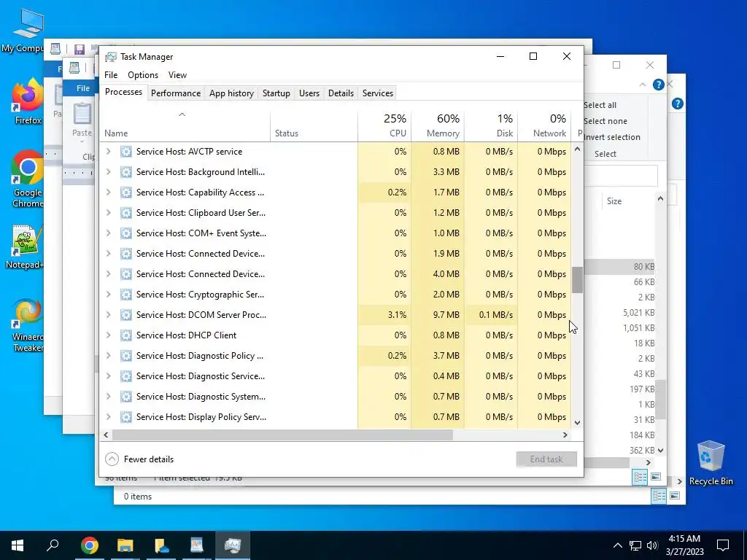Expand Service Host: Background Intelli... row
This screenshot has width=747, height=560.
tap(109, 172)
